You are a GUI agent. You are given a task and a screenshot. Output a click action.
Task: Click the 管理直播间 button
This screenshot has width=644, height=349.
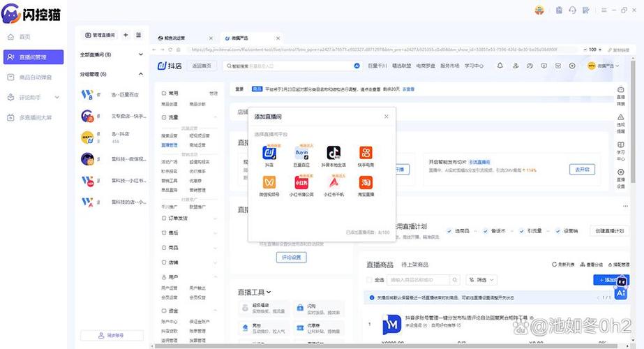coord(100,35)
